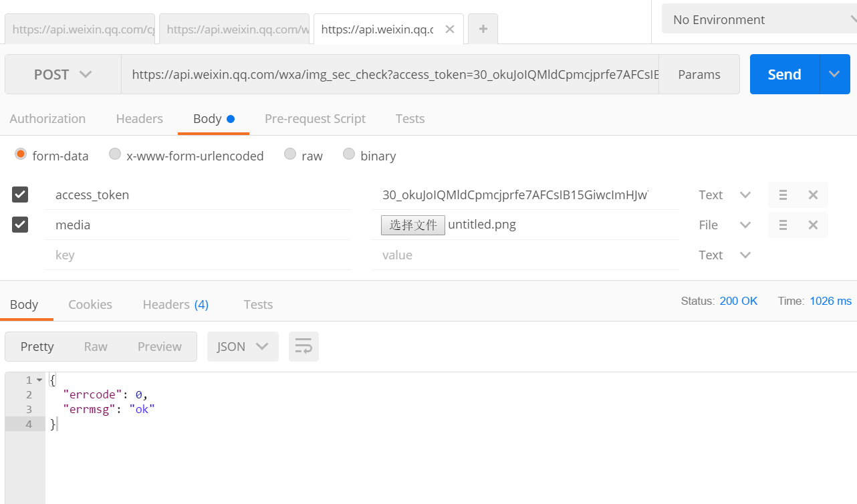Select x-www-form-urlencoded body type
The width and height of the screenshot is (857, 504).
point(115,154)
